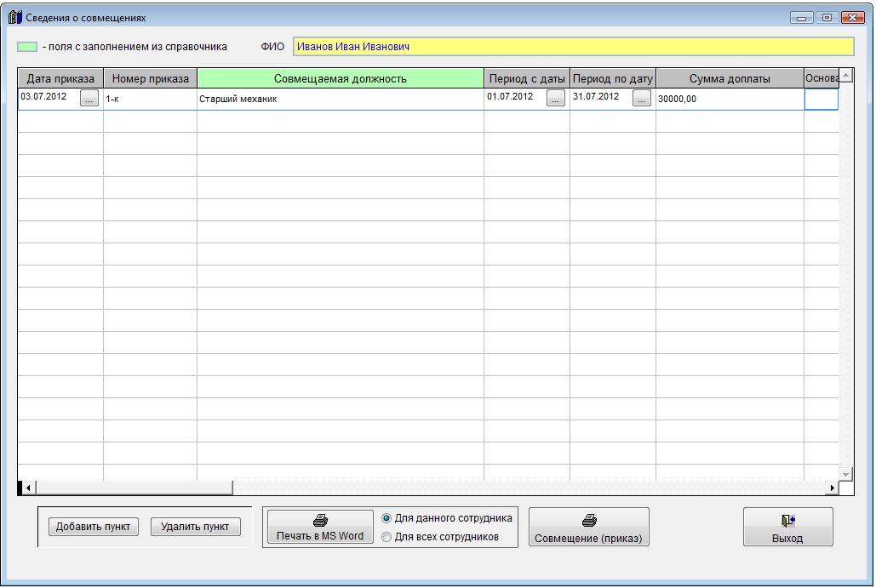Maximize the Сведения о совмещениях window
The image size is (876, 588).
click(827, 18)
